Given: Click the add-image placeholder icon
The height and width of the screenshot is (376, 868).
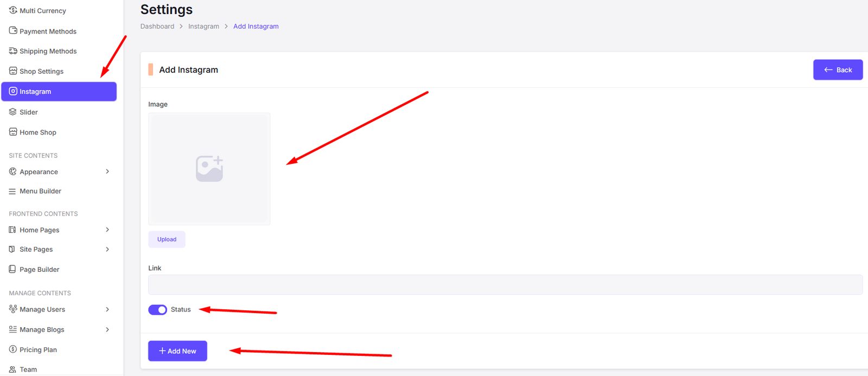Looking at the screenshot, I should [x=209, y=169].
